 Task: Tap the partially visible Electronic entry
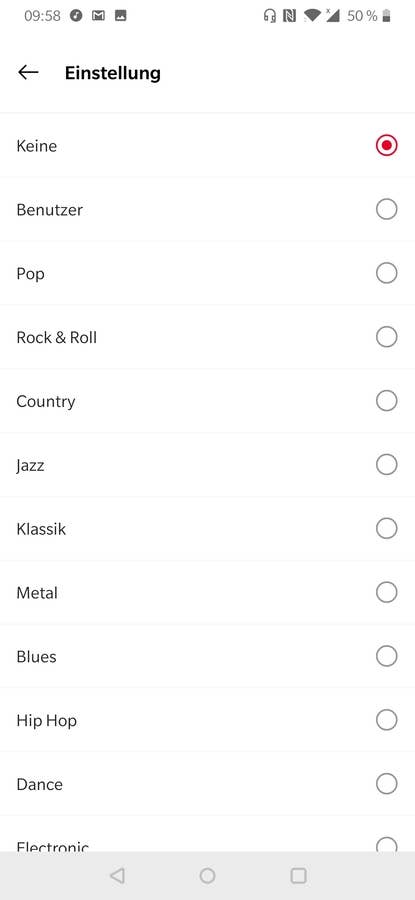(207, 834)
